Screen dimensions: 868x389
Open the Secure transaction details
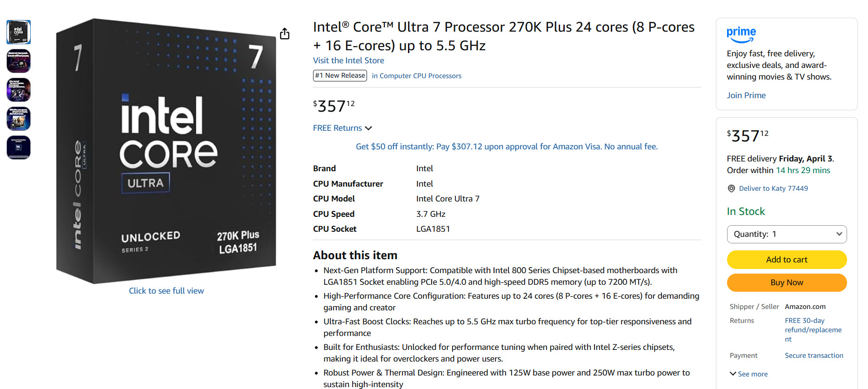point(814,355)
